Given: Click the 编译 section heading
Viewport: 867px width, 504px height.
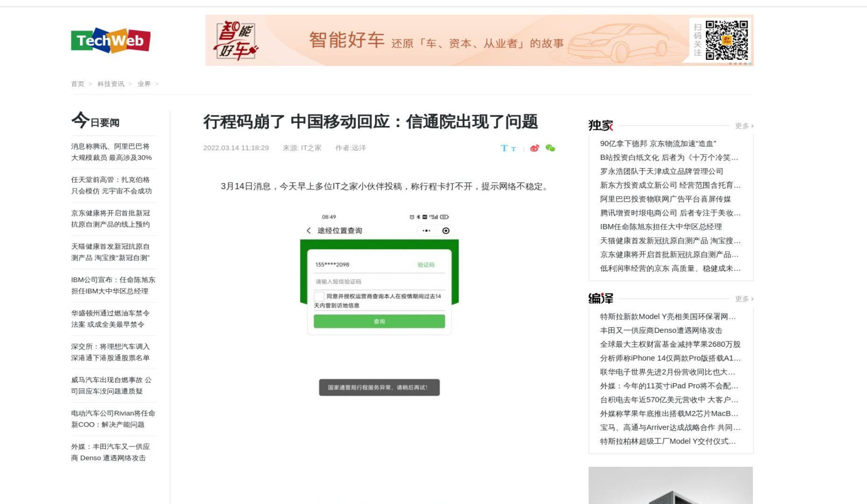Looking at the screenshot, I should coord(601,298).
